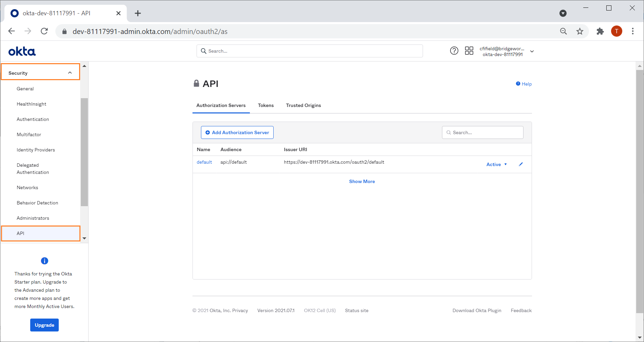Open Authentication in the sidebar

(x=33, y=119)
